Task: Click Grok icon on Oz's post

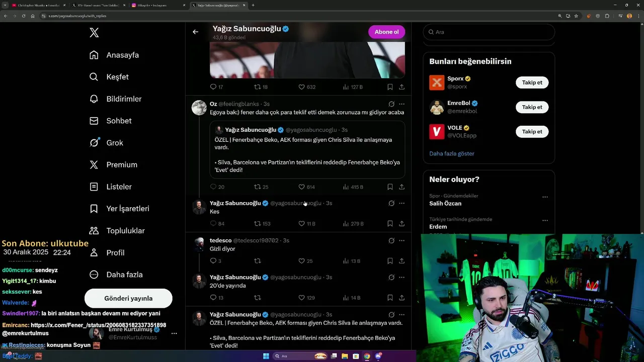Action: pyautogui.click(x=391, y=104)
